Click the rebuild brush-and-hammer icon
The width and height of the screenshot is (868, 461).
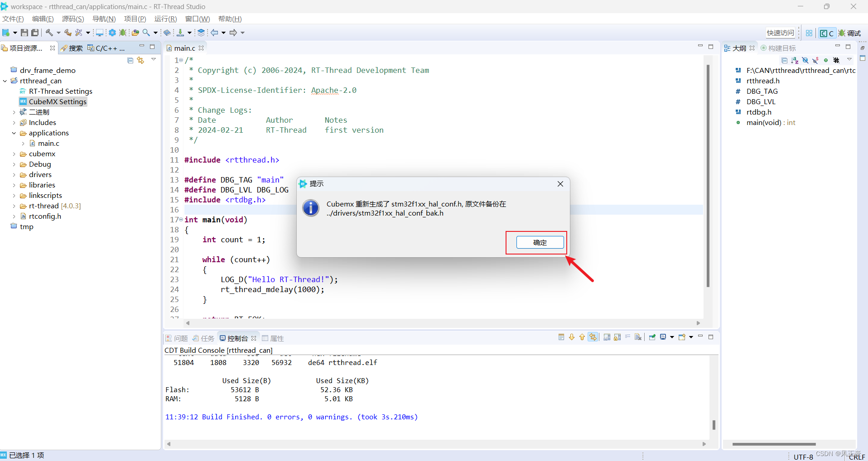[68, 33]
